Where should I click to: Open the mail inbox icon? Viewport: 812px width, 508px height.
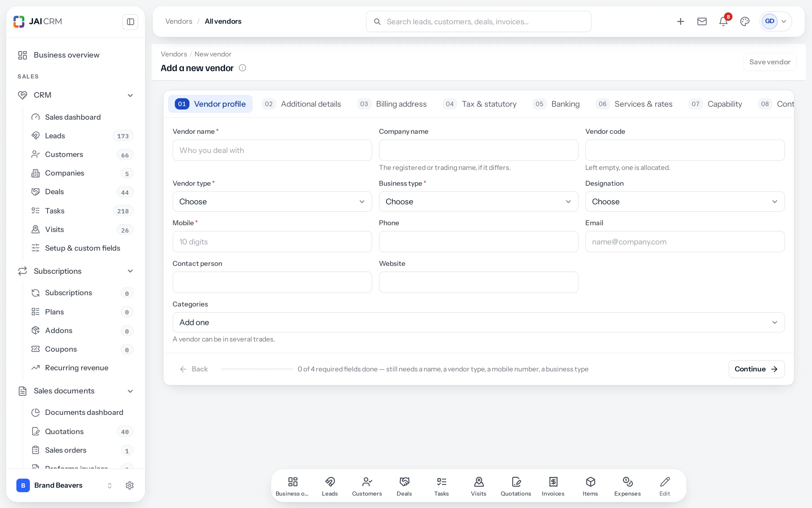click(x=701, y=21)
